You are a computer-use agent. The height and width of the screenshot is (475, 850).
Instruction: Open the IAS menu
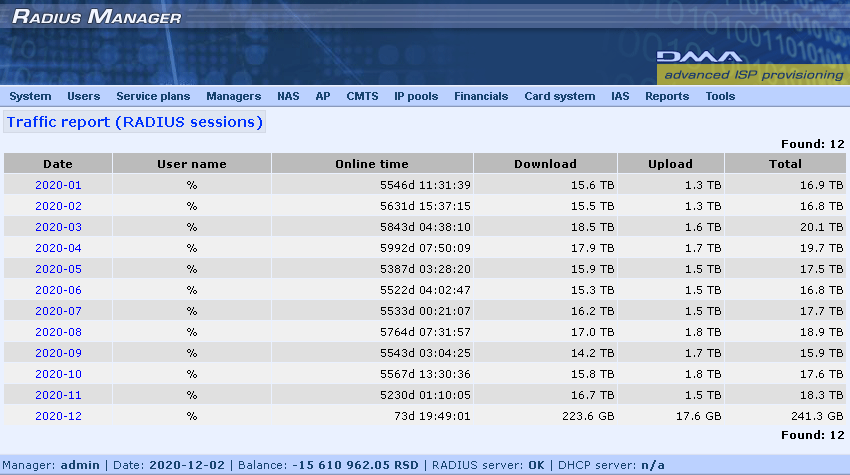(620, 96)
